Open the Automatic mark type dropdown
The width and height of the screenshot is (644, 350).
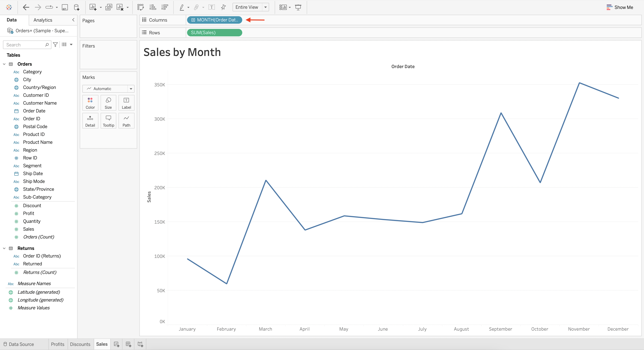tap(131, 89)
